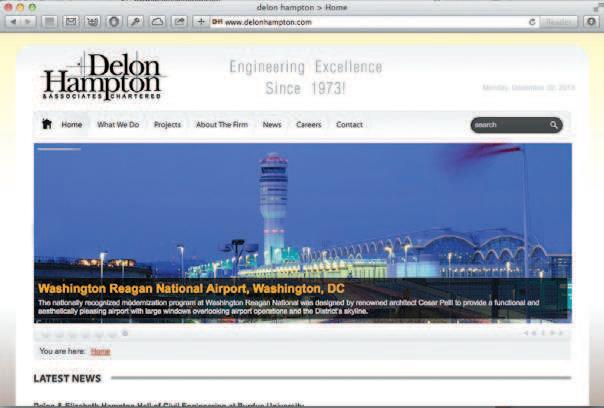Open the iCloud tabs cloud icon
This screenshot has width=604, height=408.
157,22
